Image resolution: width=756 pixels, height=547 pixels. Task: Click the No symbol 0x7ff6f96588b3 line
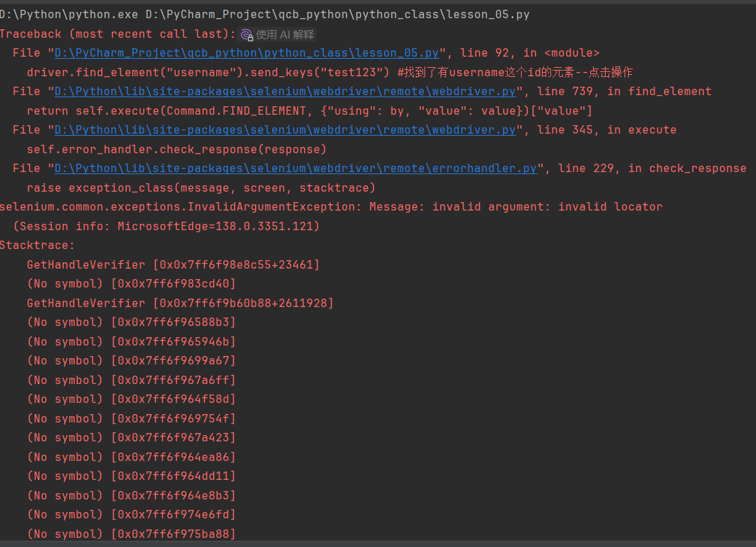click(x=131, y=322)
